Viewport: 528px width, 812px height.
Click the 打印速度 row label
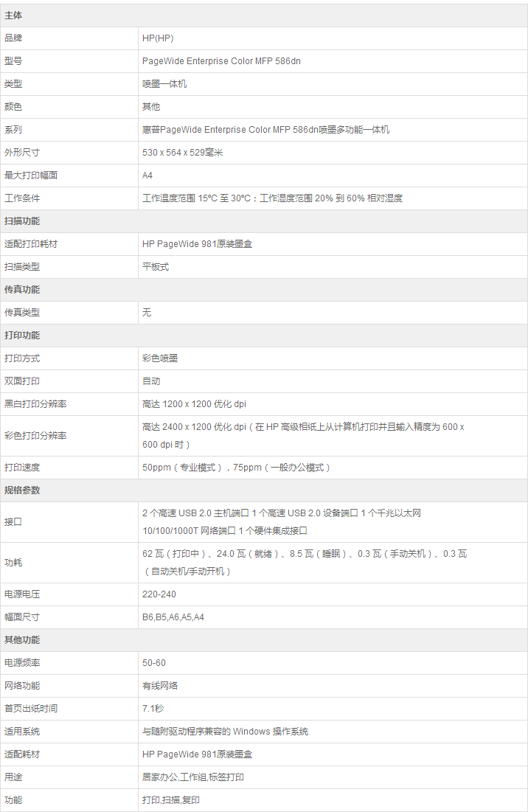point(21,468)
